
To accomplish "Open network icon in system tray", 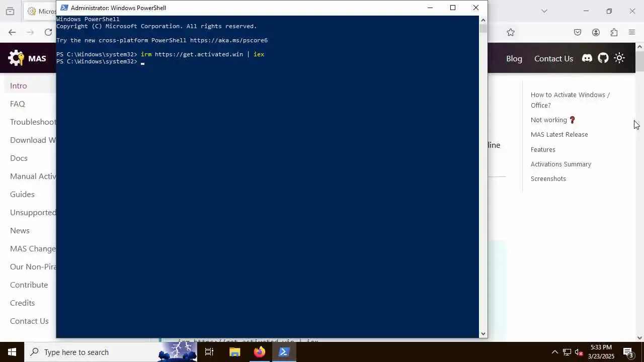I will [x=567, y=352].
